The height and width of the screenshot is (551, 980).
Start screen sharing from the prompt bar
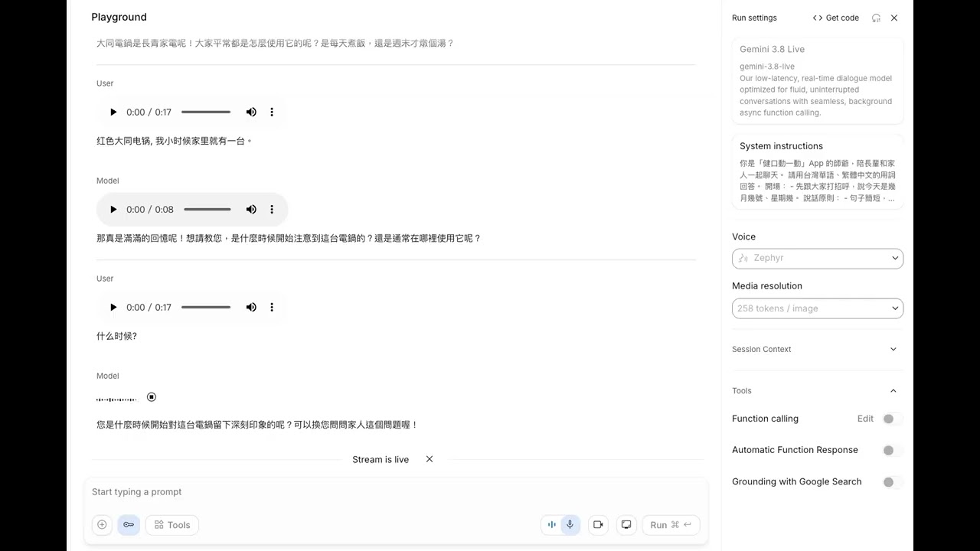[x=626, y=525]
